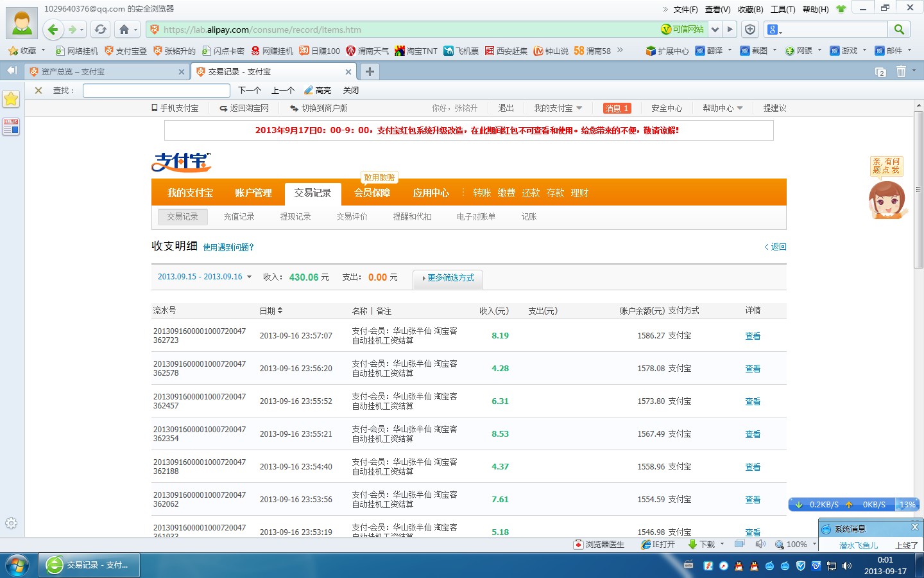
Task: Open the 2013.09.15 - 2013.09.16 date dropdown
Action: click(205, 277)
